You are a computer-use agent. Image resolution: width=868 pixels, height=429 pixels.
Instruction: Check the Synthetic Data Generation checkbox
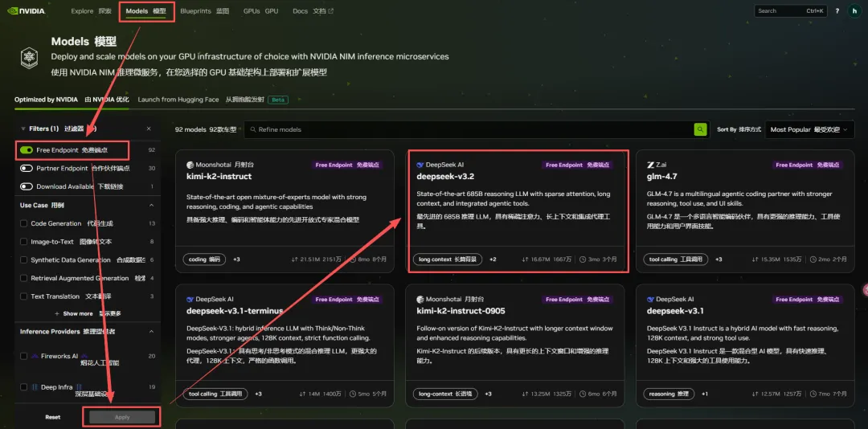[x=24, y=259]
